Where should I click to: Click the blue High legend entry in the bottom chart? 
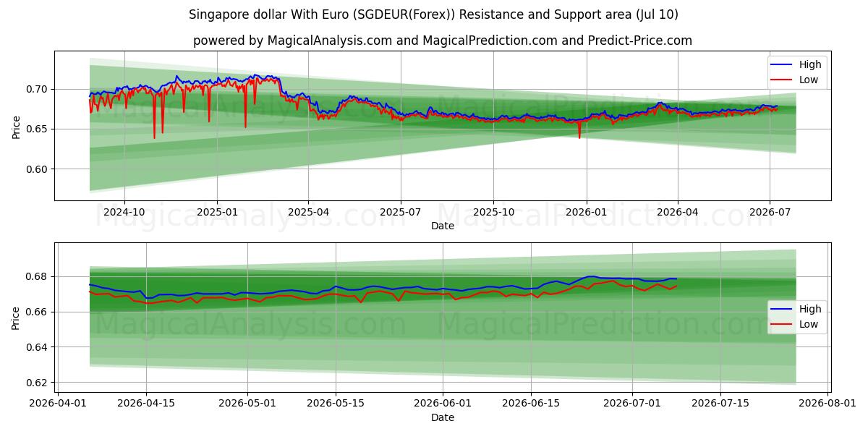pos(795,309)
